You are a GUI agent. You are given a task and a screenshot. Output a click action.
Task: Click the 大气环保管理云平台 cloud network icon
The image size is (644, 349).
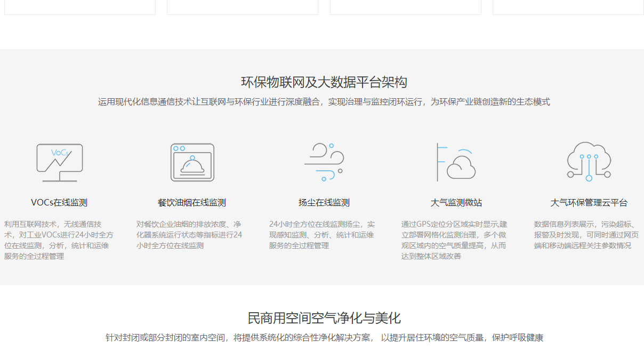pos(588,161)
